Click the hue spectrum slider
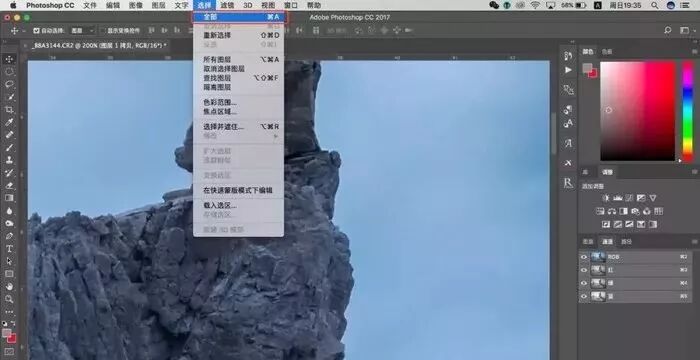The height and width of the screenshot is (360, 700). click(688, 111)
